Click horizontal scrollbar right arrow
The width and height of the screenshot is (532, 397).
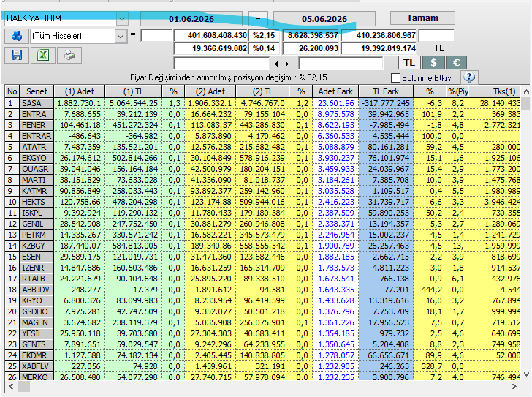[x=514, y=387]
